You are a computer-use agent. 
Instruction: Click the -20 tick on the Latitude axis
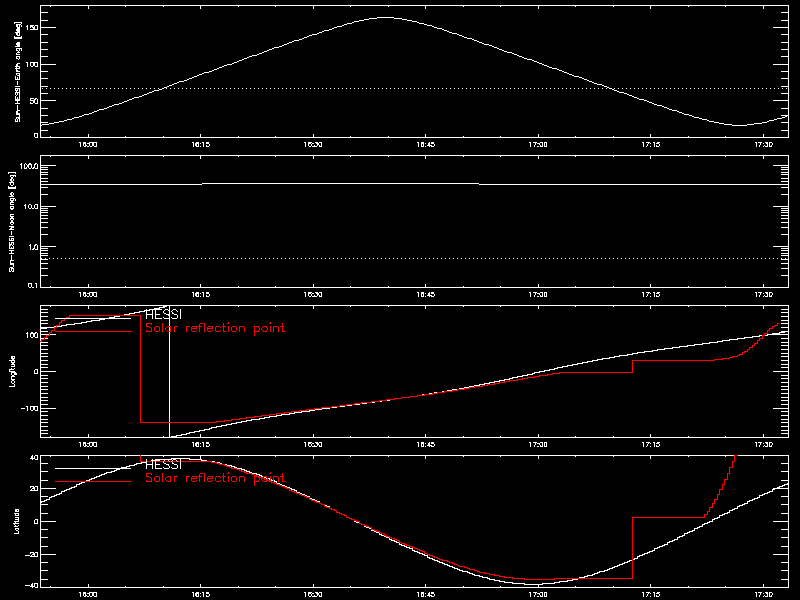click(32, 555)
